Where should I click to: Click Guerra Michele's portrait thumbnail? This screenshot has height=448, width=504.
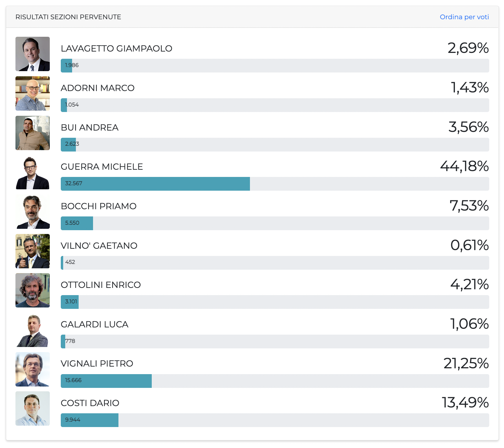(33, 172)
